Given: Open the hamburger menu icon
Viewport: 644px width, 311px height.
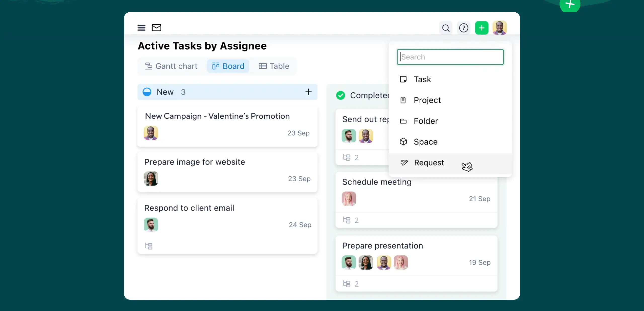Looking at the screenshot, I should 141,28.
